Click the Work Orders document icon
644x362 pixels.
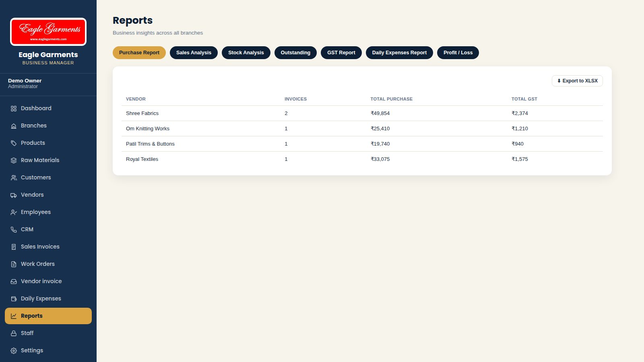14,264
